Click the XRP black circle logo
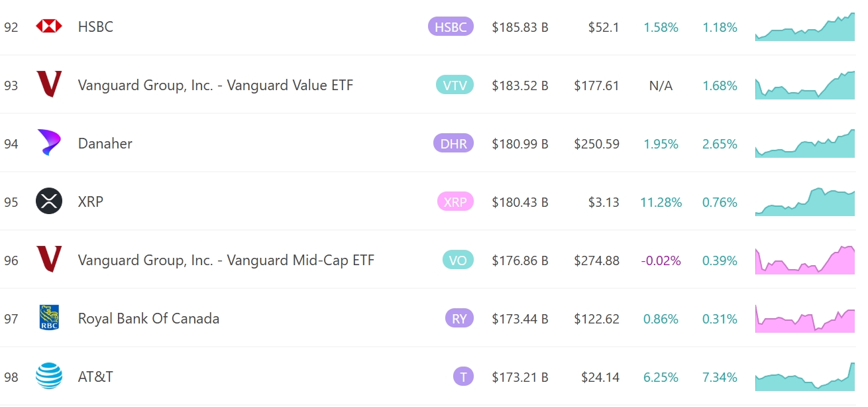This screenshot has width=868, height=407. (x=49, y=201)
